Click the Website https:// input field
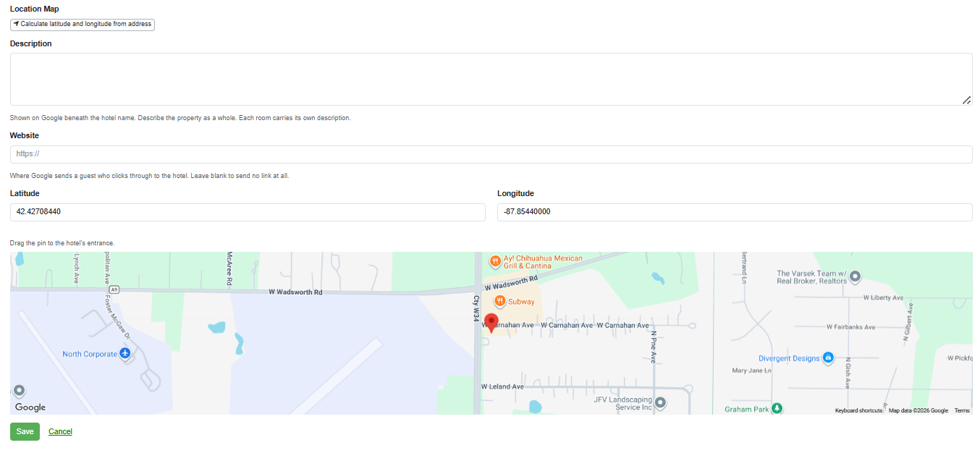980x453 pixels. pyautogui.click(x=491, y=154)
